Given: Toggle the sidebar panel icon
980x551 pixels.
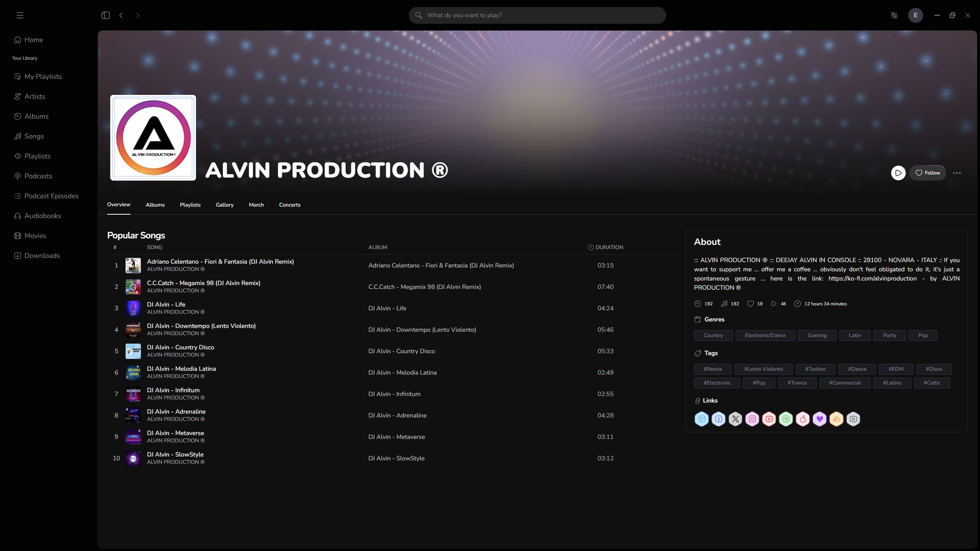Looking at the screenshot, I should tap(106, 15).
